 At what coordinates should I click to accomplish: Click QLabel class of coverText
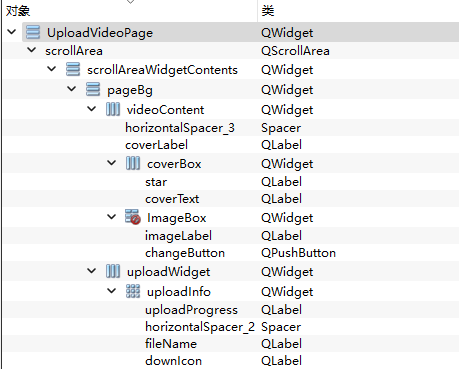click(282, 199)
